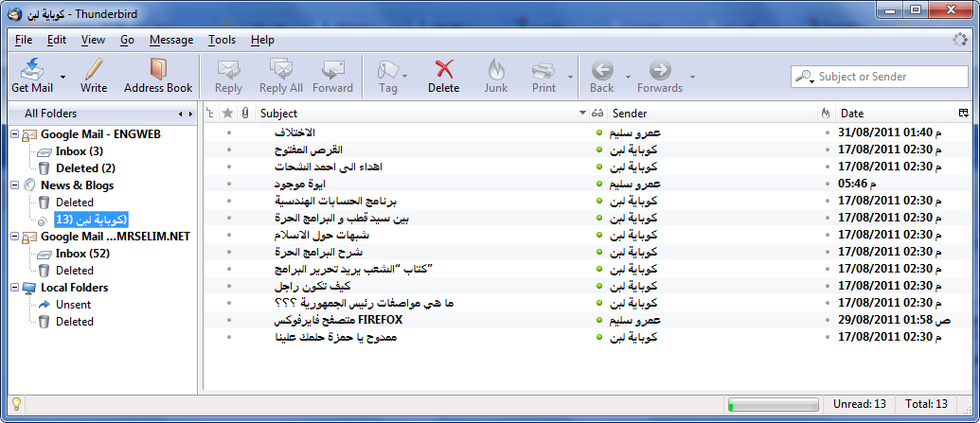The width and height of the screenshot is (980, 423).
Task: Click the green progress bar in status bar
Action: (773, 405)
